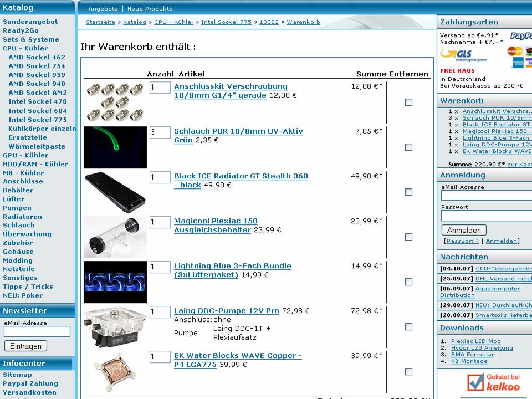Screen dimensions: 532x399
Task: Open EK WAVE copper block image
Action: tap(115, 372)
